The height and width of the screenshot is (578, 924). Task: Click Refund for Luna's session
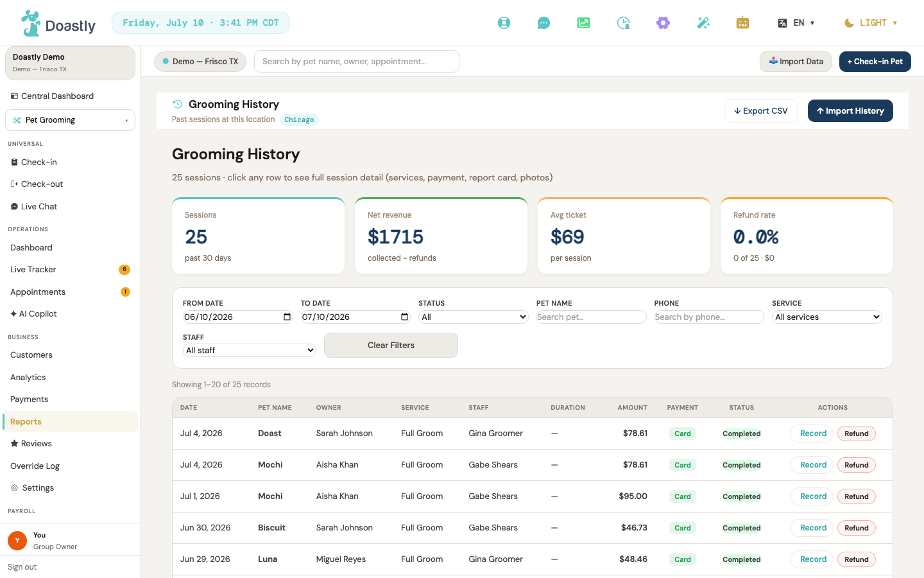click(857, 559)
